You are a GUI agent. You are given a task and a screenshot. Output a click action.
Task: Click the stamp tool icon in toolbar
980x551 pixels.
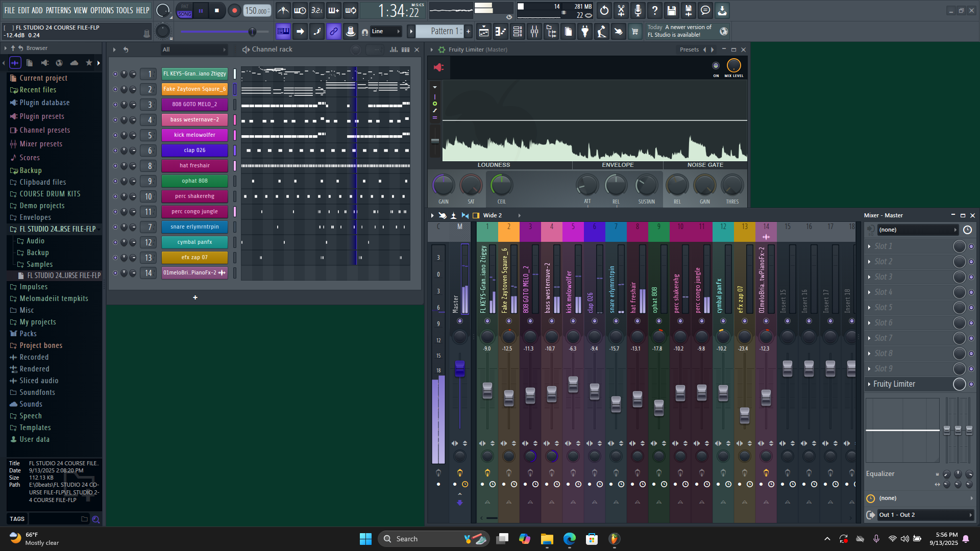[x=351, y=32]
